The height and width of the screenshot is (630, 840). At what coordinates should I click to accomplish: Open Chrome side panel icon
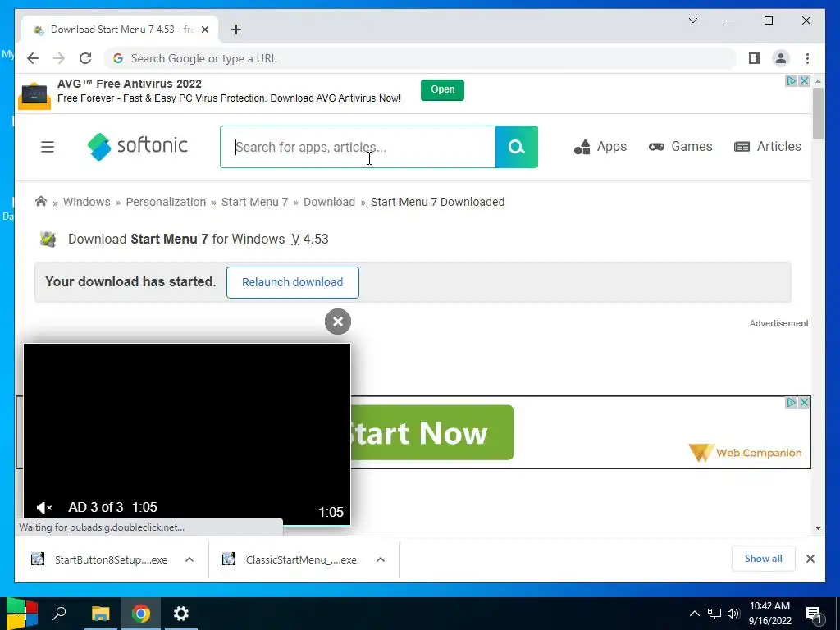coord(755,58)
